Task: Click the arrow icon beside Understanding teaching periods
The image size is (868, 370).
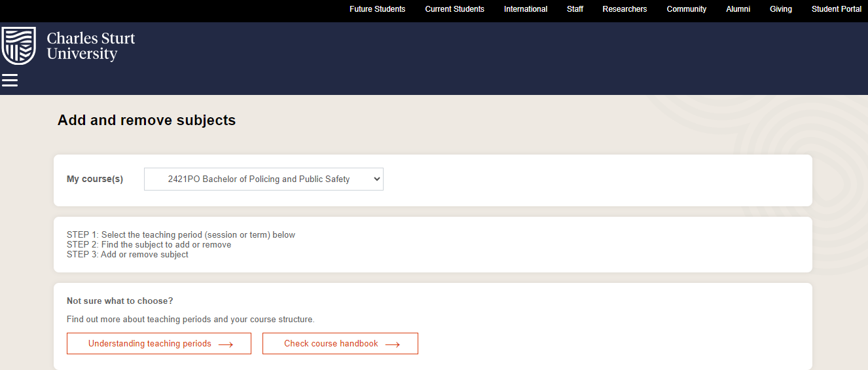Action: [226, 344]
